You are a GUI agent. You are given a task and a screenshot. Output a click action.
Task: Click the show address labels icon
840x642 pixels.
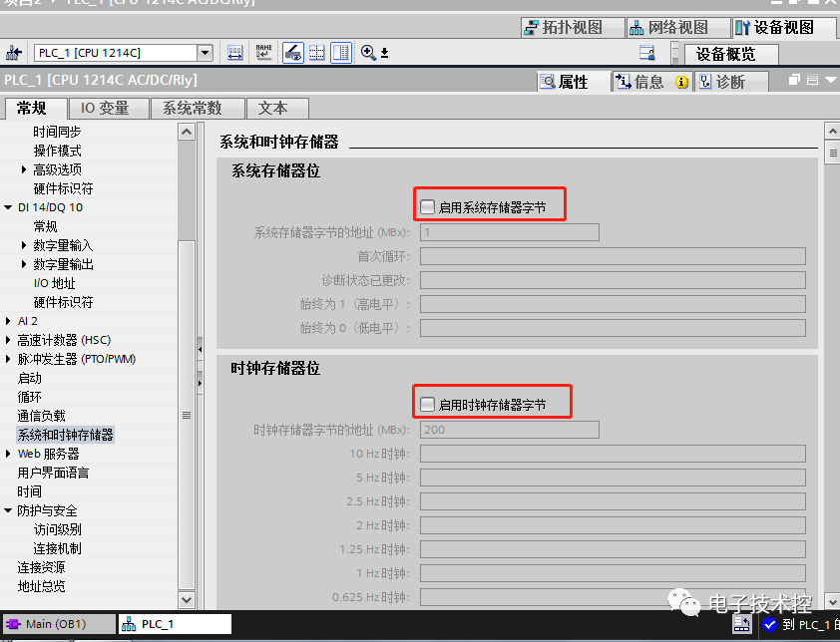[x=235, y=53]
